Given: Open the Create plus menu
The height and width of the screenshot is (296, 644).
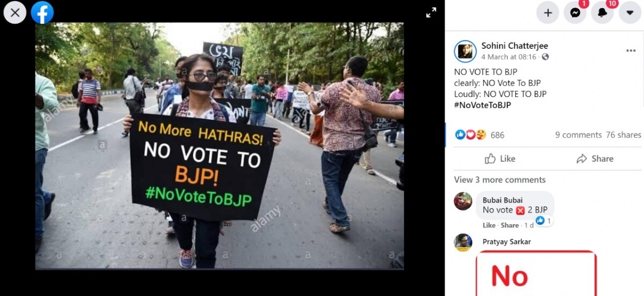Looking at the screenshot, I should (548, 13).
